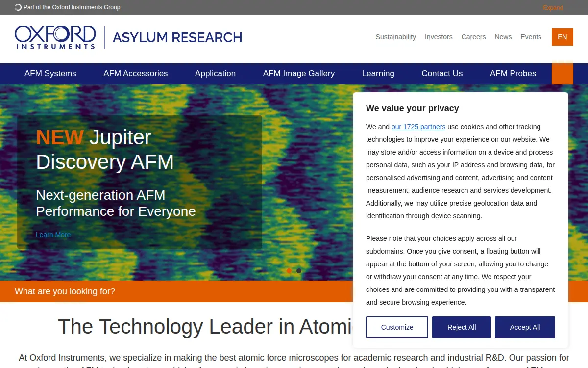Image resolution: width=588 pixels, height=368 pixels.
Task: Click Learn More on the Jupiter banner
Action: (x=53, y=235)
